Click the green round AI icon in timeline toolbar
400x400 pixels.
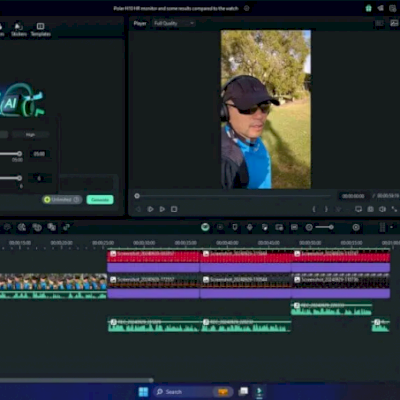205,227
